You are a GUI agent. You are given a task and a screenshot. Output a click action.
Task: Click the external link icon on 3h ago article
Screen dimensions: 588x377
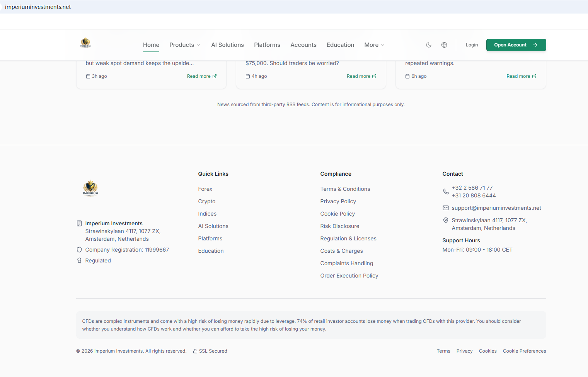215,76
